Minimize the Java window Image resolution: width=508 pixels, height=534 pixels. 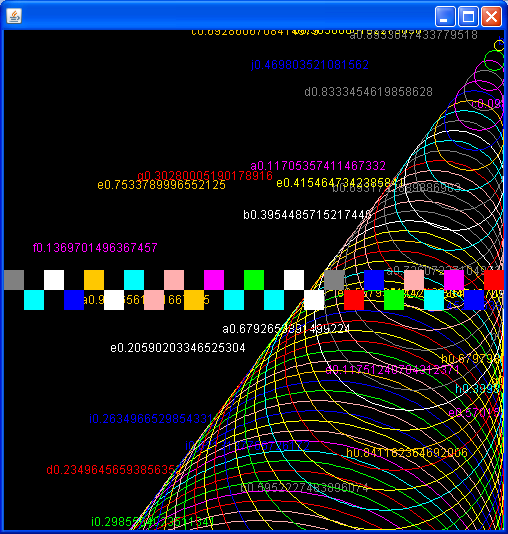pyautogui.click(x=445, y=16)
